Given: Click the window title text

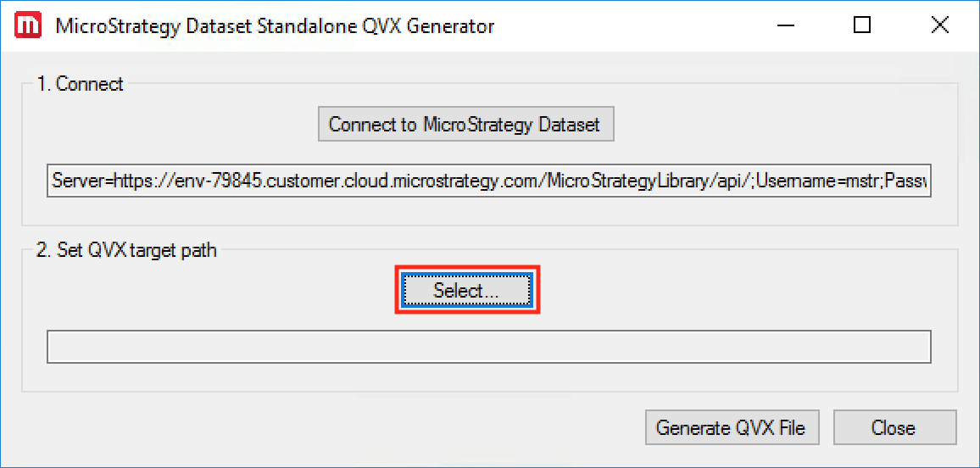Looking at the screenshot, I should point(275,26).
